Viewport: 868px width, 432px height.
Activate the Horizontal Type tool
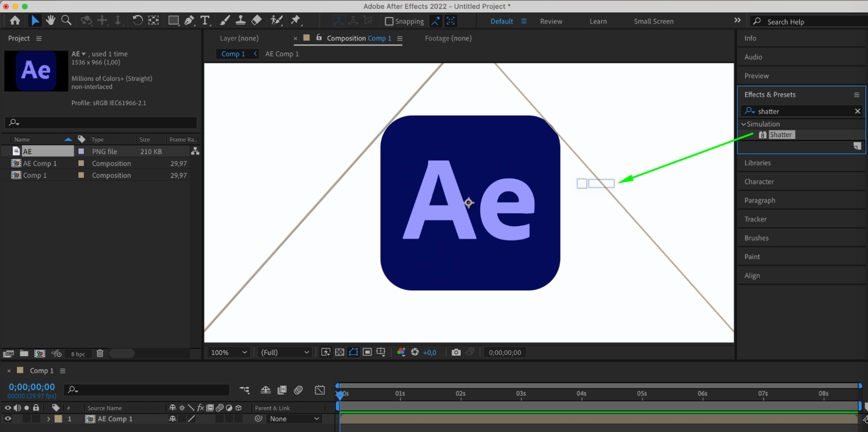pos(205,20)
